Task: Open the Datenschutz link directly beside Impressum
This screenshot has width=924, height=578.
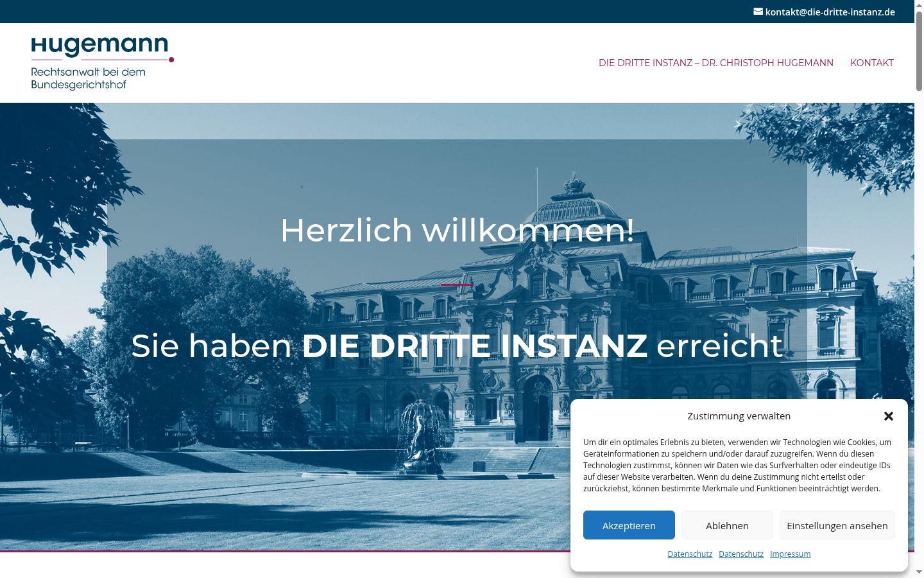Action: click(741, 554)
